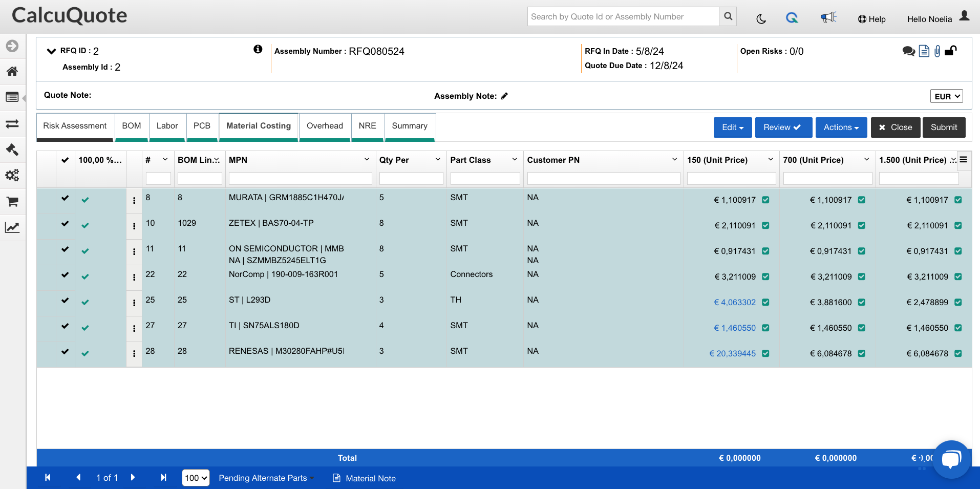
Task: Open Part Class column dropdown arrow
Action: pos(515,159)
